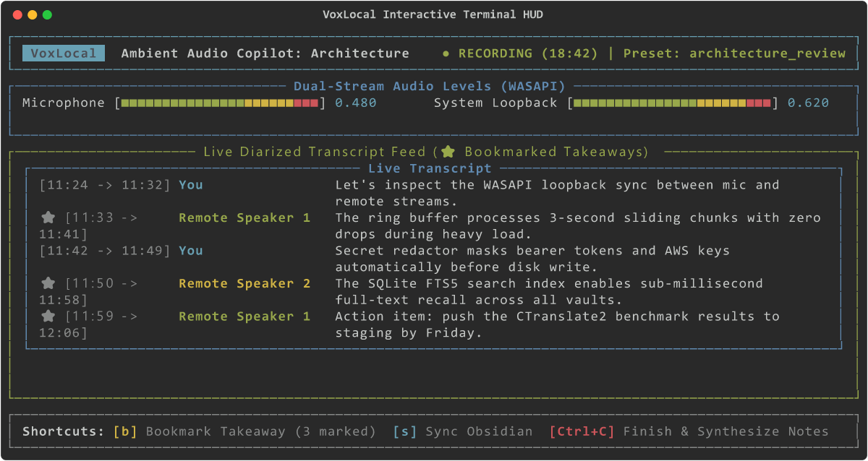Maximize the window with the green button

(x=47, y=14)
